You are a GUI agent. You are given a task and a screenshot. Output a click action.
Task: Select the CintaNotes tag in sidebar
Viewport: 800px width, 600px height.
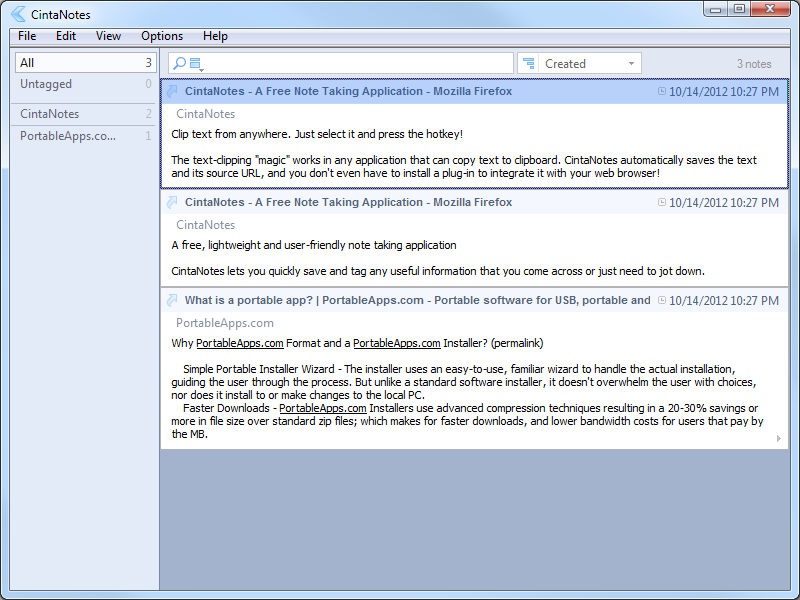point(85,114)
